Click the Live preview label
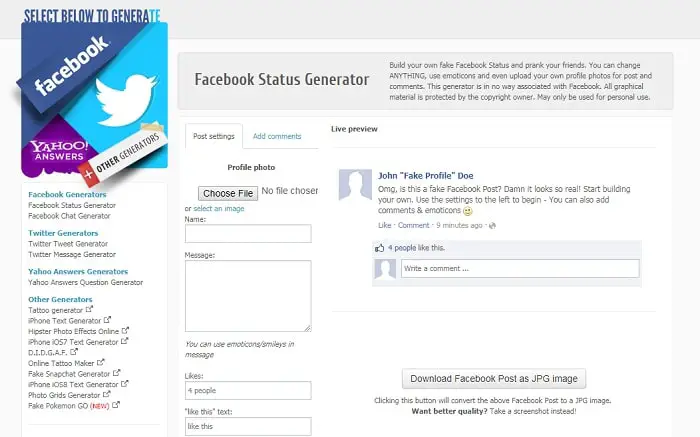Screen dimensions: 700x437 click(354, 129)
